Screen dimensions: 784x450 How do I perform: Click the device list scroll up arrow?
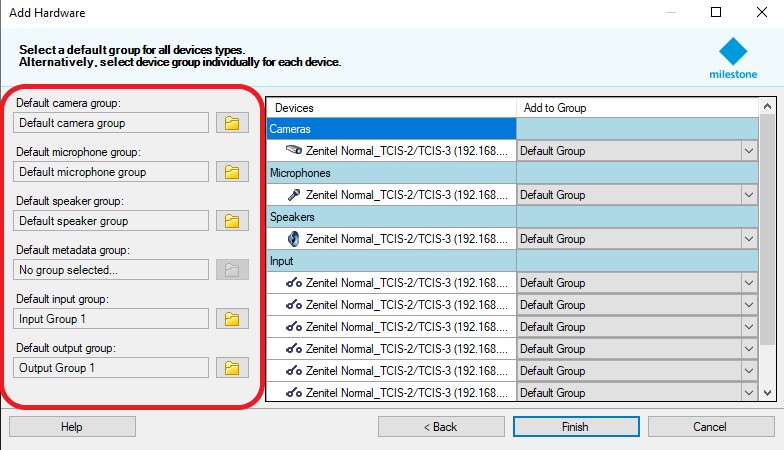[x=768, y=106]
